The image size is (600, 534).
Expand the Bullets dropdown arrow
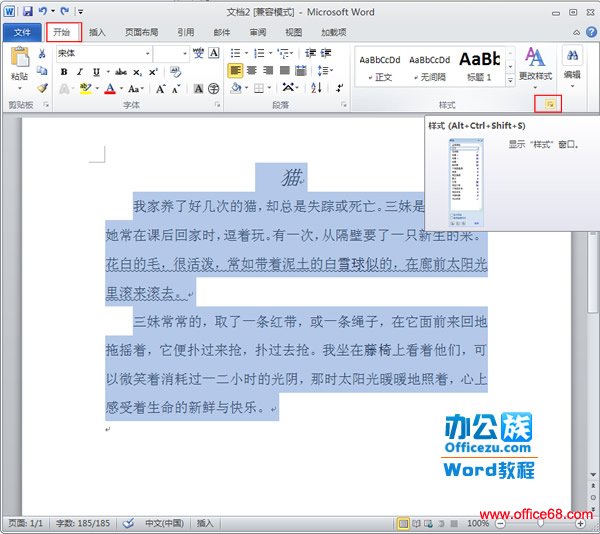(x=246, y=53)
